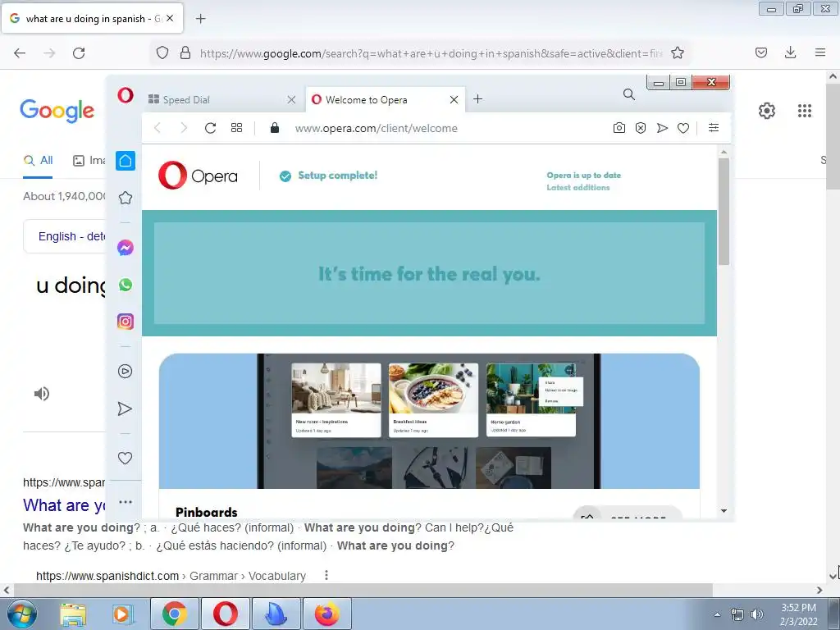Open Opera Easy Setup menu
Image resolution: width=840 pixels, height=630 pixels.
(x=714, y=127)
